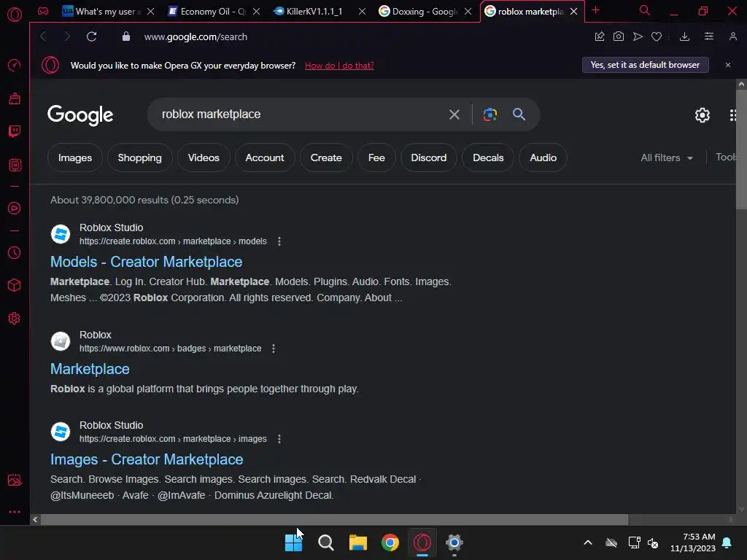747x560 pixels.
Task: Open the Marketplace roblox.com result
Action: pyautogui.click(x=90, y=369)
